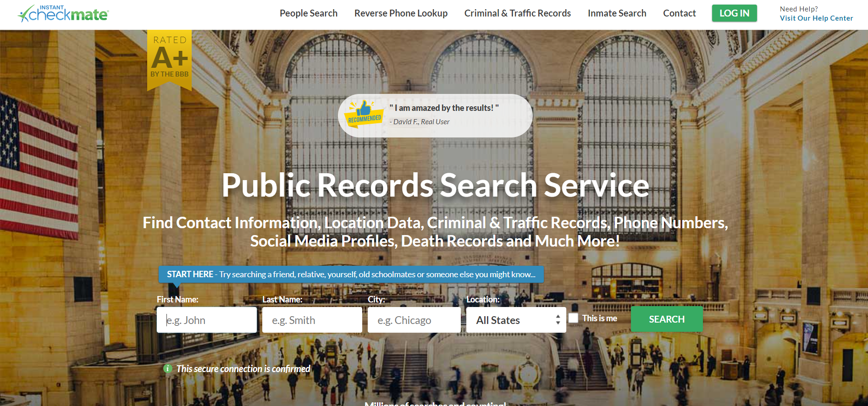Click the state dropdown arrows
Image resolution: width=868 pixels, height=406 pixels.
[558, 320]
